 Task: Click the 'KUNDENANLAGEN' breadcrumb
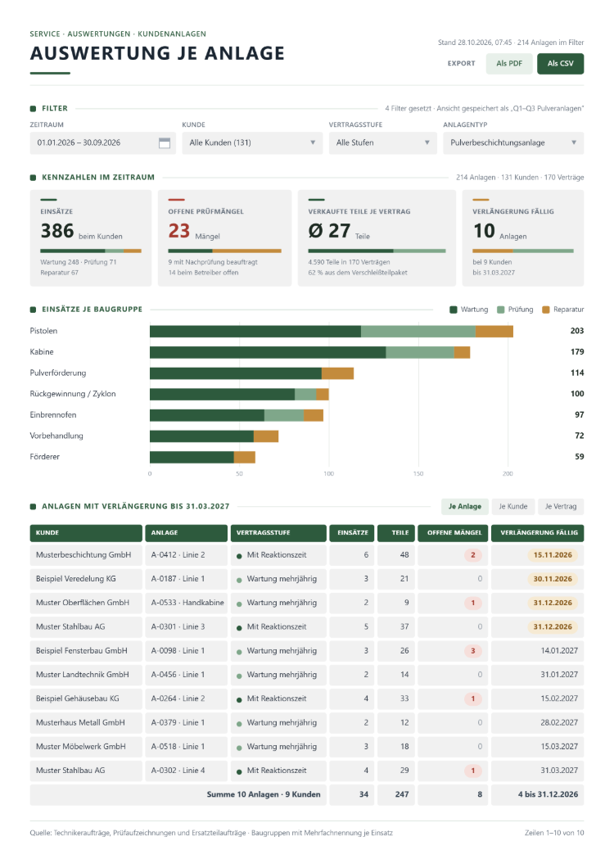point(172,34)
